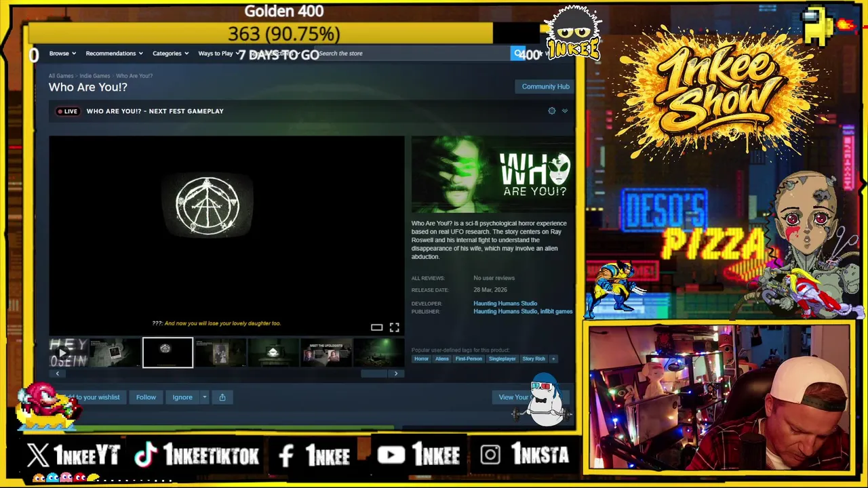This screenshot has height=488, width=868.
Task: Click the Ignore button
Action: tap(182, 397)
